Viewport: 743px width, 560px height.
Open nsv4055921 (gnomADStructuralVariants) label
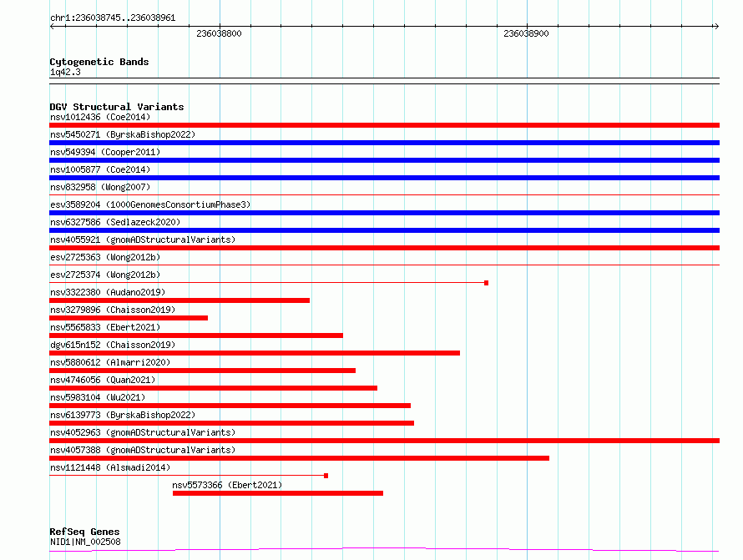click(143, 240)
